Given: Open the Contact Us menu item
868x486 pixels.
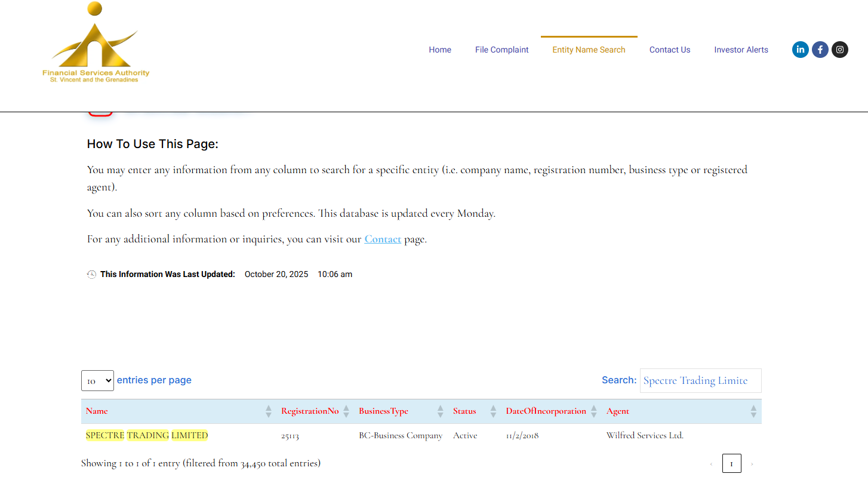Looking at the screenshot, I should [669, 50].
